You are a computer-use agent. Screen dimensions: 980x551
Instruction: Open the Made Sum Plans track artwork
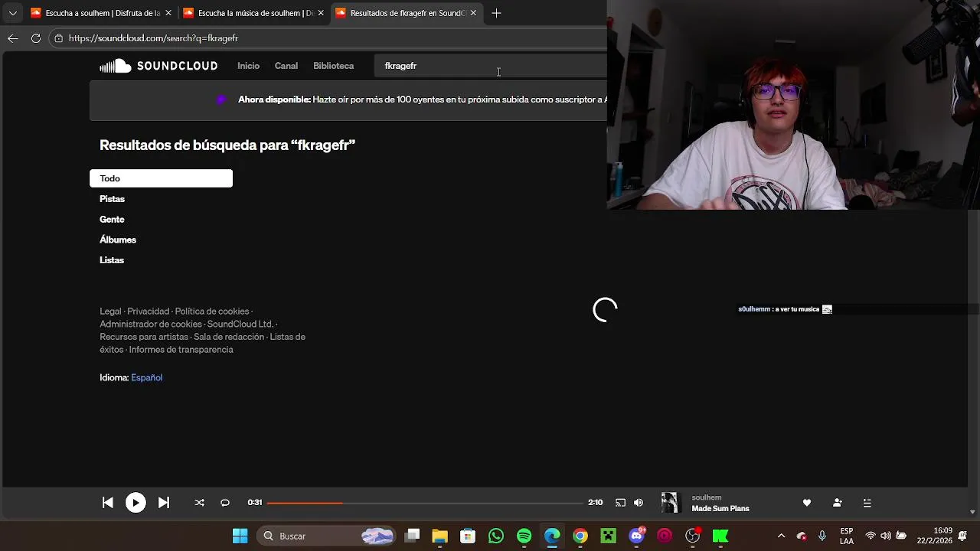670,503
